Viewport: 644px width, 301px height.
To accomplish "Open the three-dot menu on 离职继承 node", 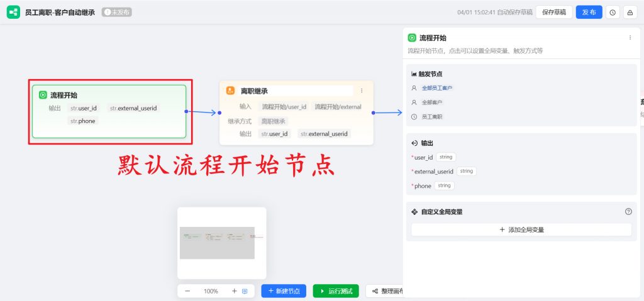I will [362, 90].
